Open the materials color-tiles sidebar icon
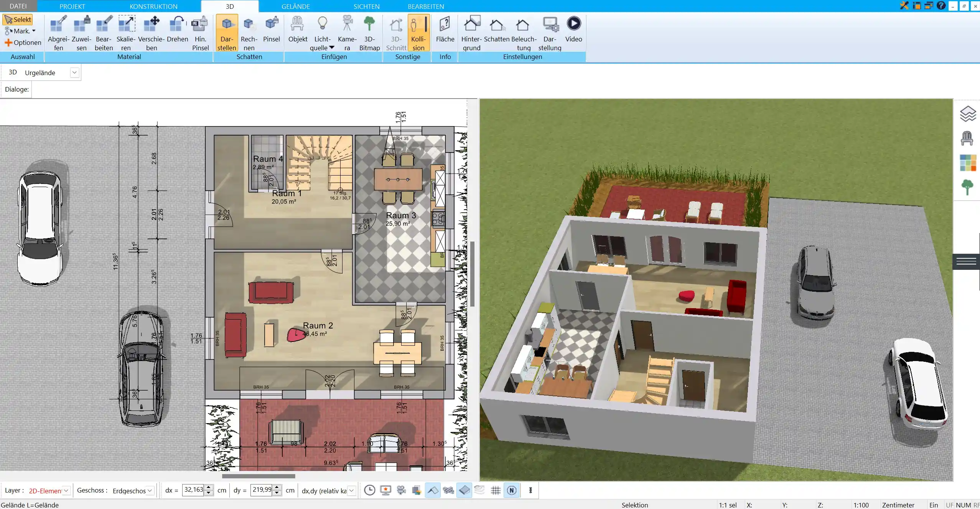The height and width of the screenshot is (509, 980). [x=968, y=163]
